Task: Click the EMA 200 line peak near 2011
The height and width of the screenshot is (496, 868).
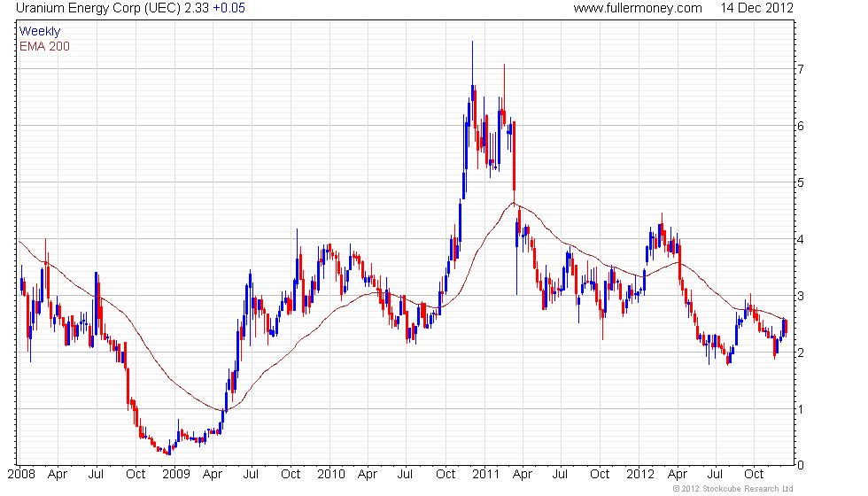Action: pyautogui.click(x=514, y=203)
